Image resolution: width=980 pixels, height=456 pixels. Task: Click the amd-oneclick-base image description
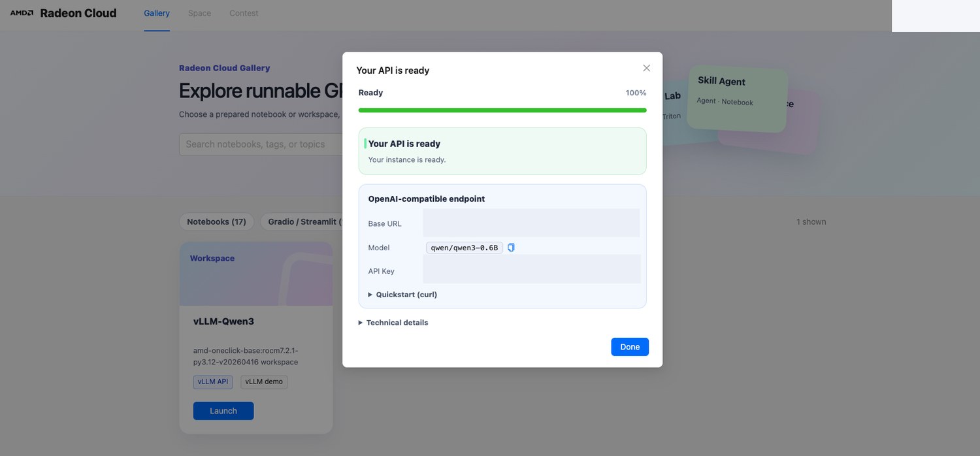[246, 356]
